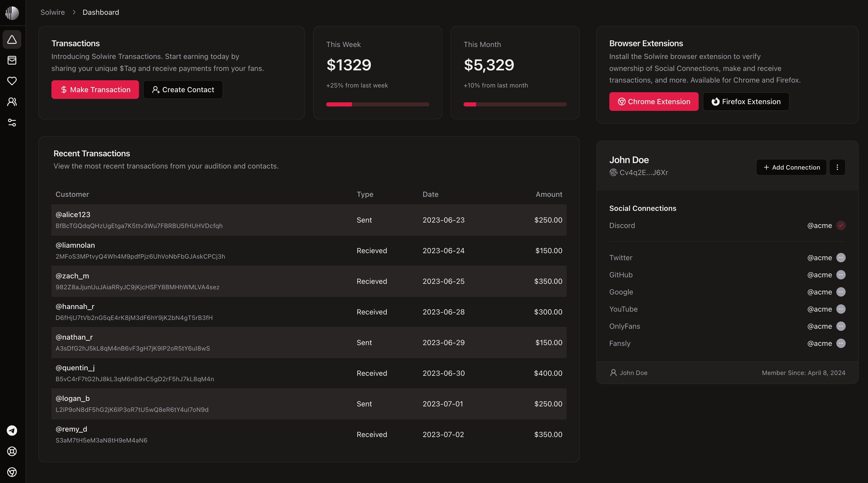Image resolution: width=868 pixels, height=483 pixels.
Task: Click the lifebuoy support icon in sidebar
Action: (x=12, y=451)
